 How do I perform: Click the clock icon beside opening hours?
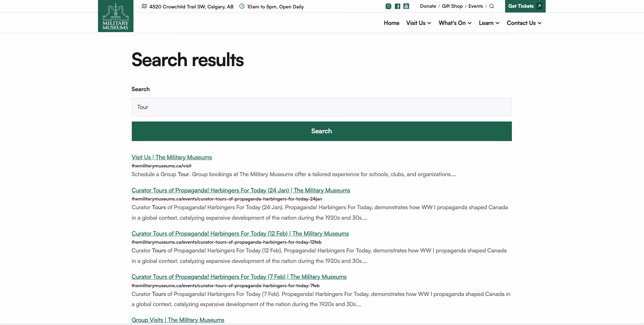pos(242,6)
